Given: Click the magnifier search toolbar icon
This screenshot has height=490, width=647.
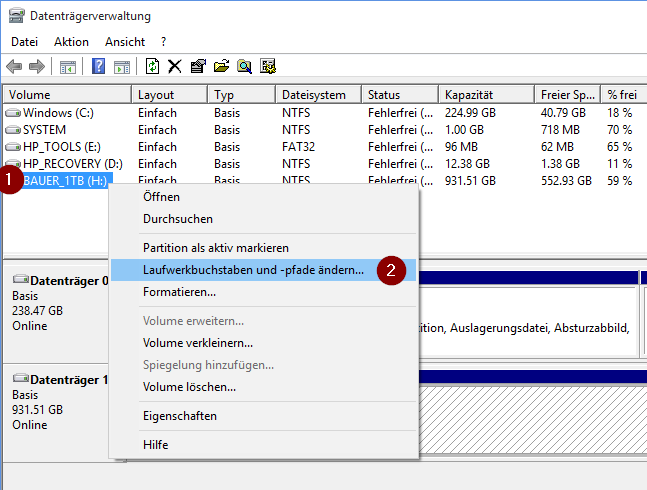Looking at the screenshot, I should tap(244, 66).
